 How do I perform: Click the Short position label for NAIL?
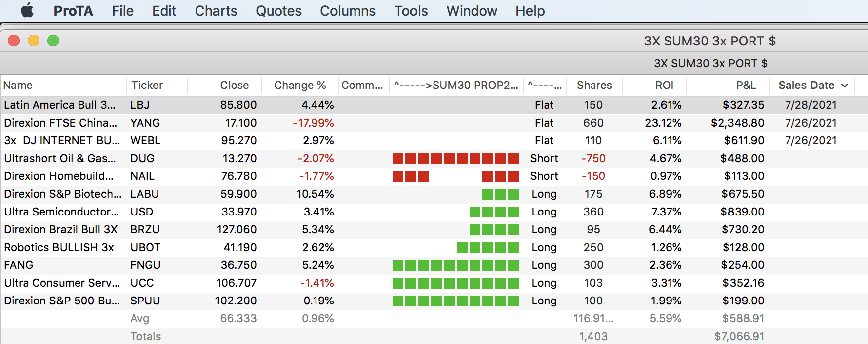(x=544, y=176)
